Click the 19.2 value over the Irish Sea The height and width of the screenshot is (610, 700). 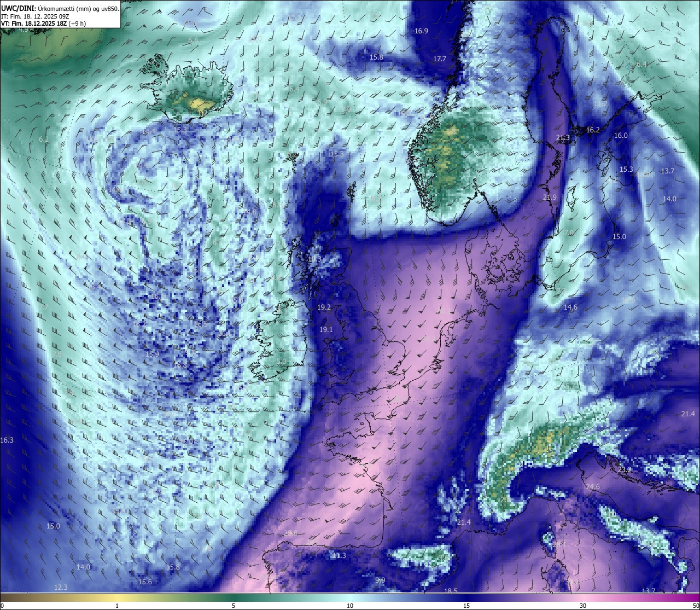(324, 307)
